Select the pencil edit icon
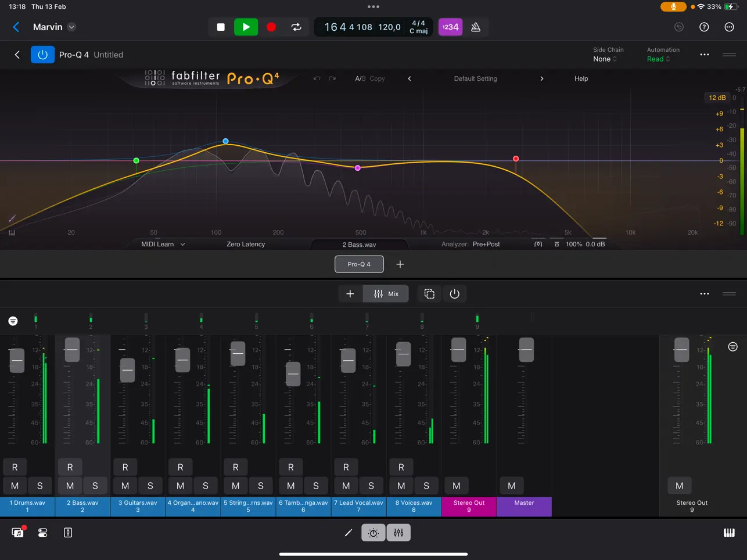Screen dimensions: 747x560 348,532
